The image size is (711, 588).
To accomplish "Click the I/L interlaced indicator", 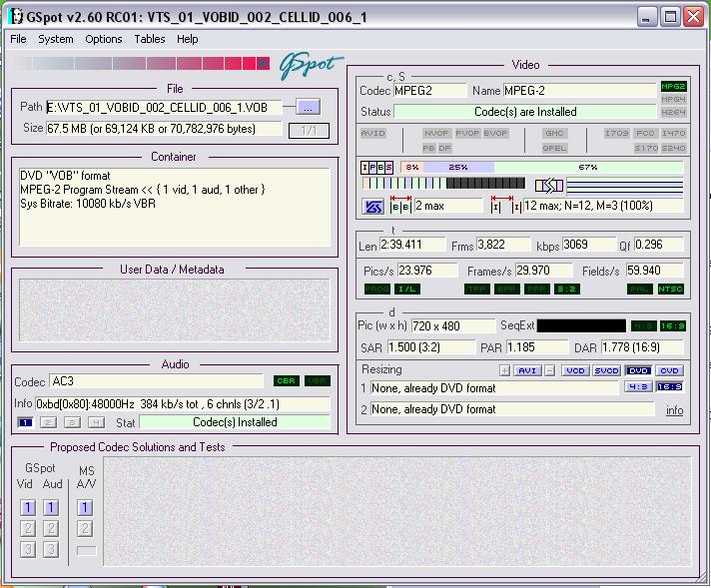I will click(x=407, y=289).
